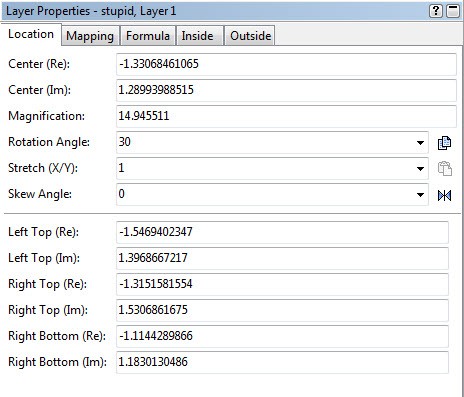The width and height of the screenshot is (464, 397).
Task: Click the Left Top (Im) field
Action: (282, 258)
